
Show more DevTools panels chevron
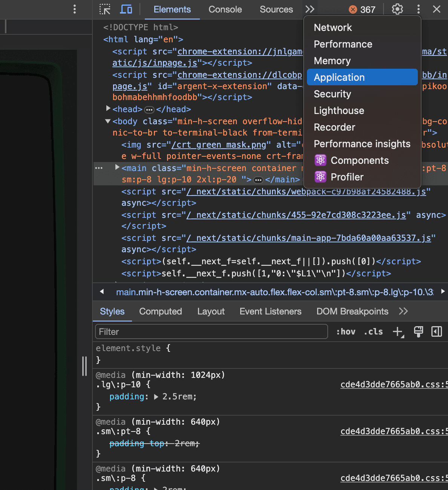(x=310, y=9)
